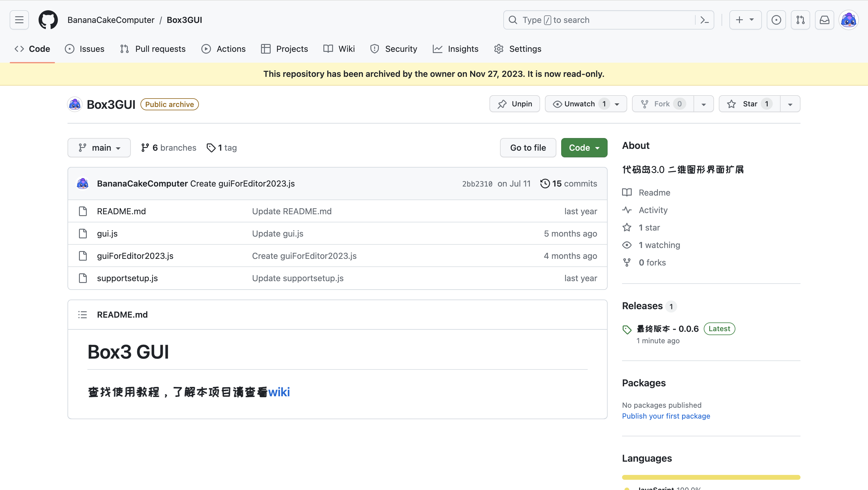Click the commit author avatar in commit bar
The height and width of the screenshot is (490, 868).
click(83, 184)
